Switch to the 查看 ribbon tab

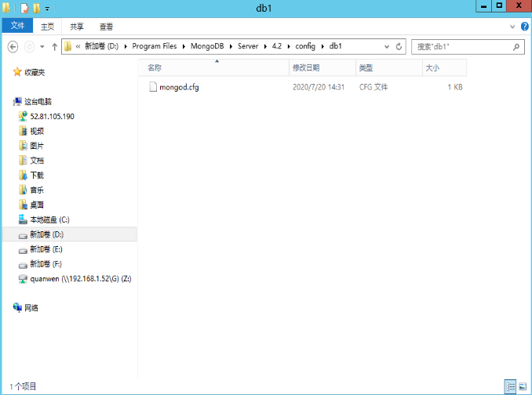(x=106, y=27)
